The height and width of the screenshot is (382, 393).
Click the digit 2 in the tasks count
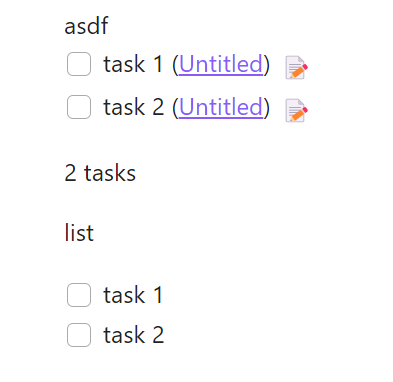point(70,173)
